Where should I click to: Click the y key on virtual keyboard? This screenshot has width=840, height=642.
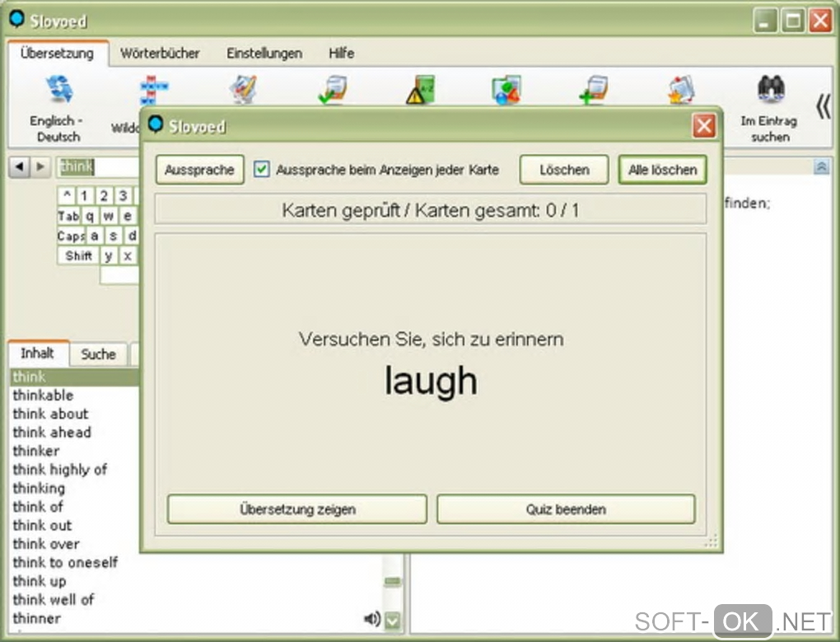click(109, 255)
